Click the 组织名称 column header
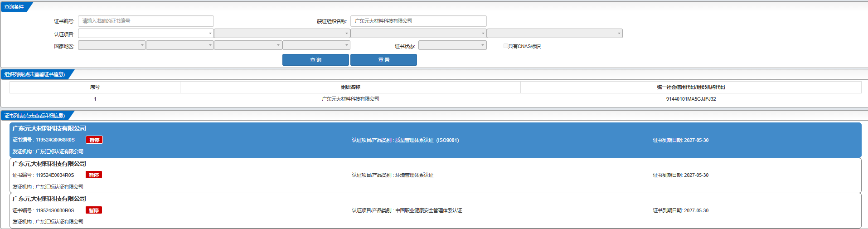 pyautogui.click(x=350, y=87)
